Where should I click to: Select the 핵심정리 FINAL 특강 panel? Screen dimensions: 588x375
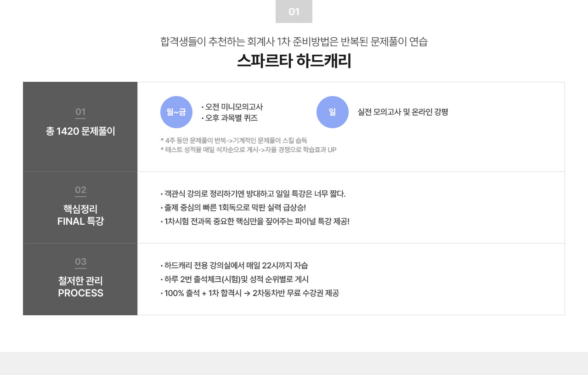80,208
